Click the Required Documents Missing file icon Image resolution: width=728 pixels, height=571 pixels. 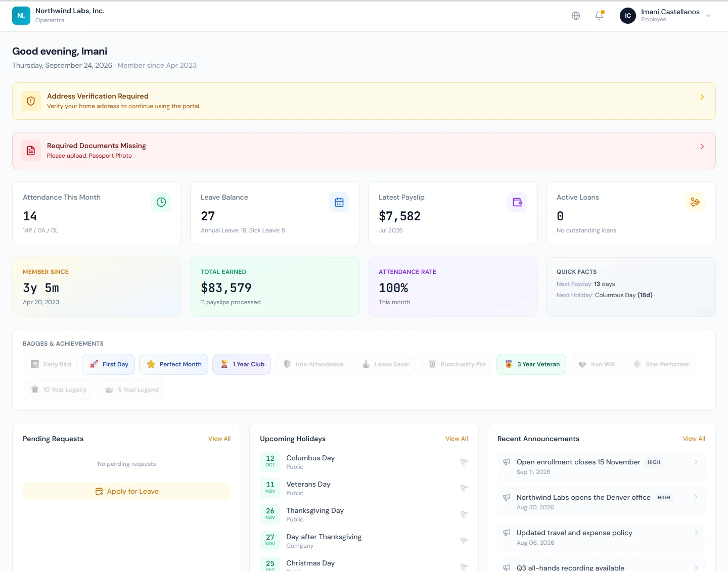pos(31,151)
